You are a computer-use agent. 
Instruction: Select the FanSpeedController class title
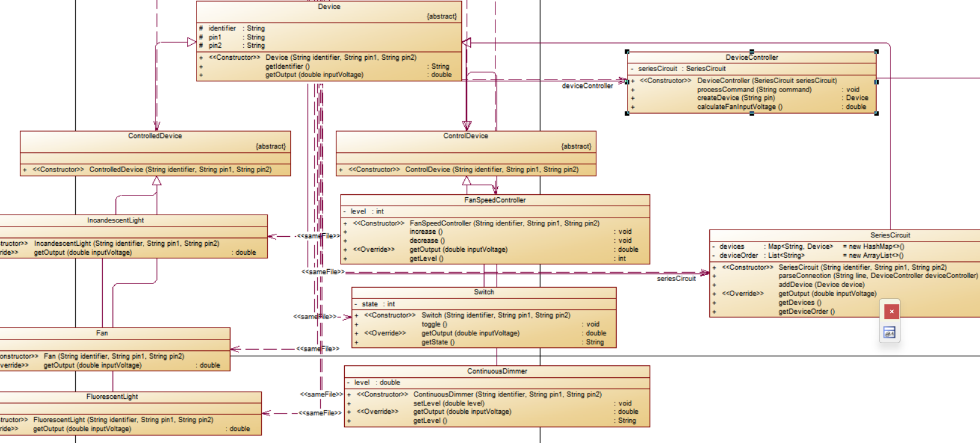click(x=495, y=200)
